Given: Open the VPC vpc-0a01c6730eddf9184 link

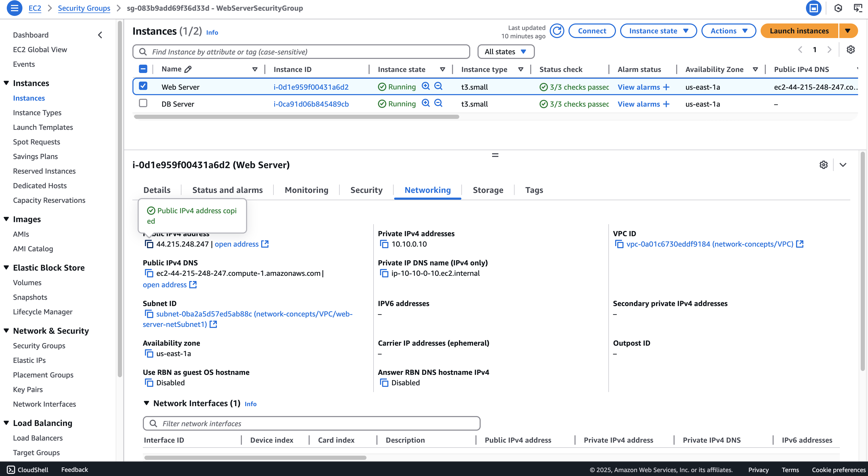Looking at the screenshot, I should [710, 244].
